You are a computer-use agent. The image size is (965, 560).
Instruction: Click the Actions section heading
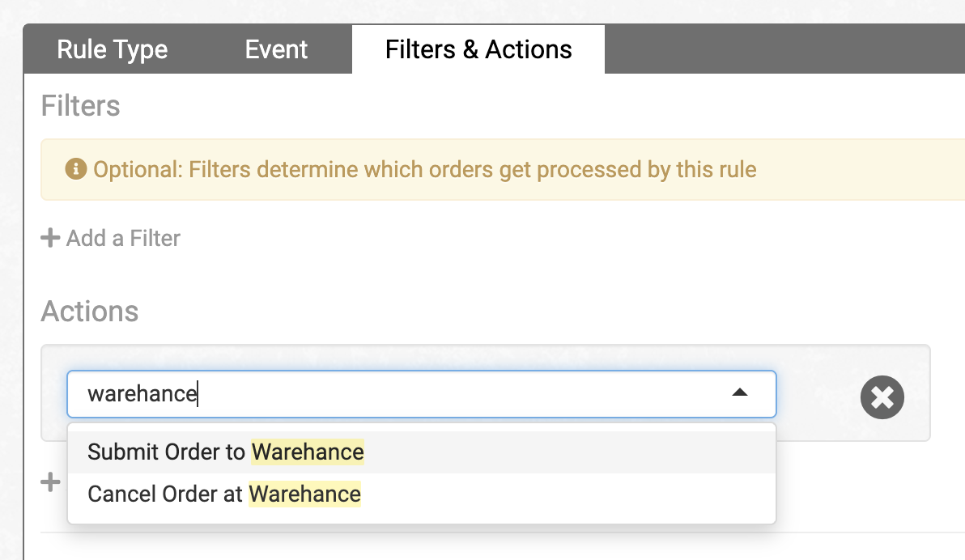click(x=90, y=312)
